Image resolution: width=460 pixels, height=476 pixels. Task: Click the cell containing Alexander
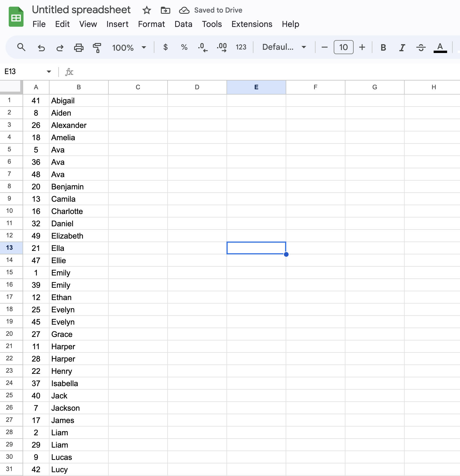click(79, 125)
